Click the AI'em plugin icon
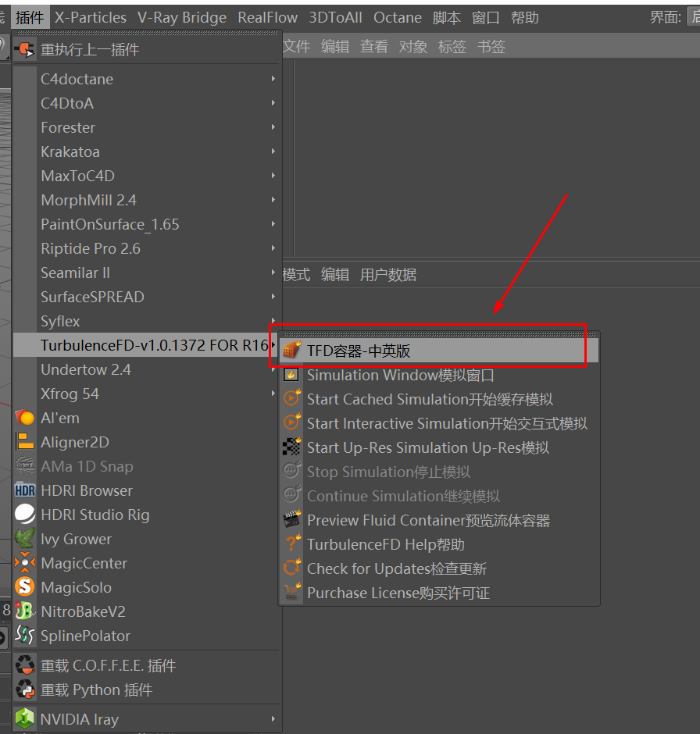This screenshot has width=700, height=734. [25, 418]
